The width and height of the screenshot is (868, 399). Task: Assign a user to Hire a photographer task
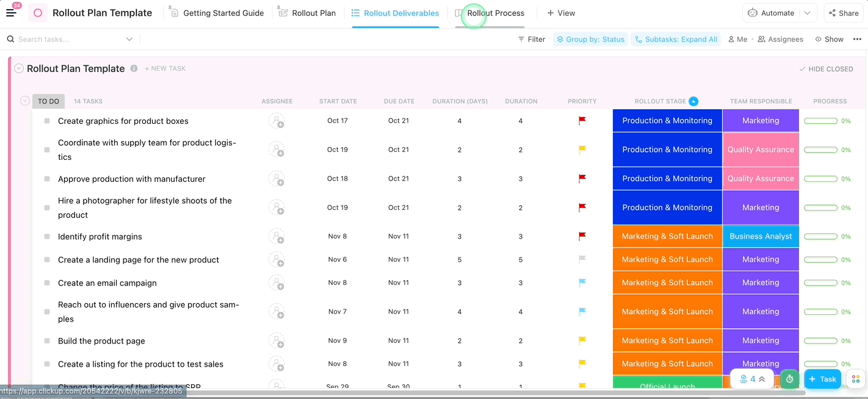coord(277,208)
